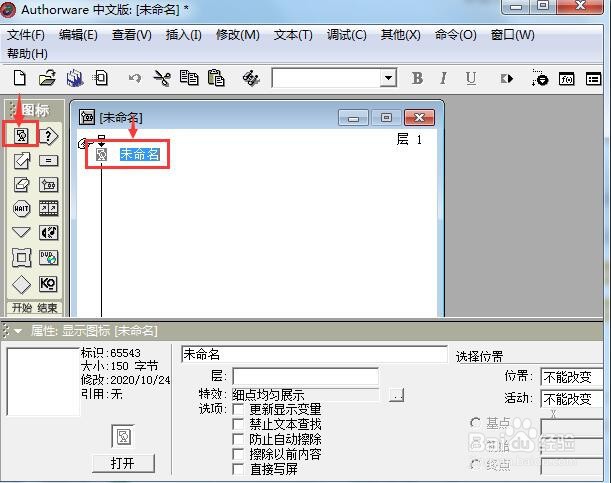Click the 层 layer input field
The height and width of the screenshot is (483, 611).
pyautogui.click(x=305, y=377)
